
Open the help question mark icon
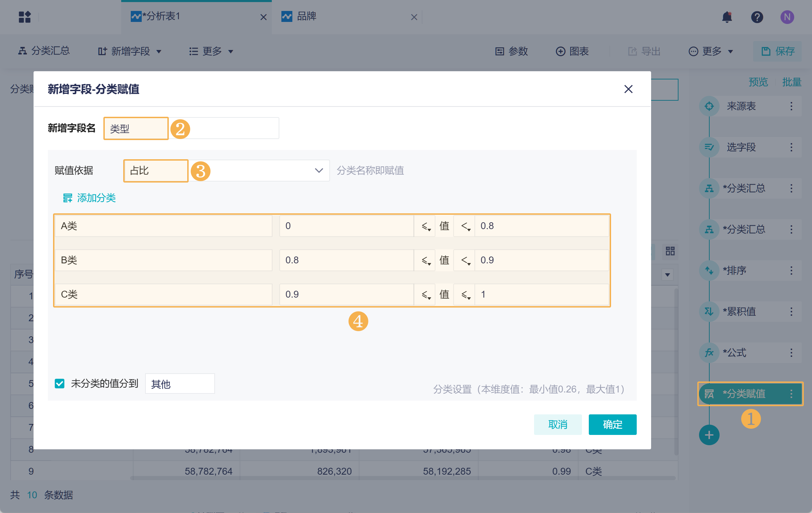coord(757,17)
